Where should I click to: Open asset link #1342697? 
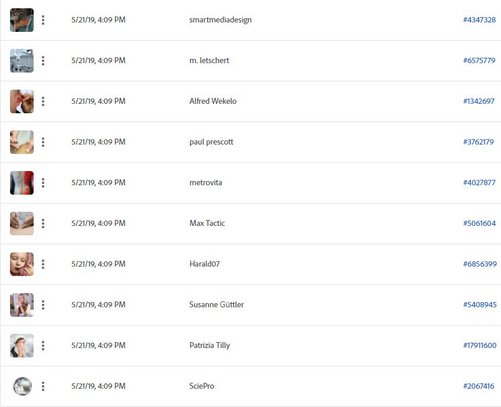[479, 101]
